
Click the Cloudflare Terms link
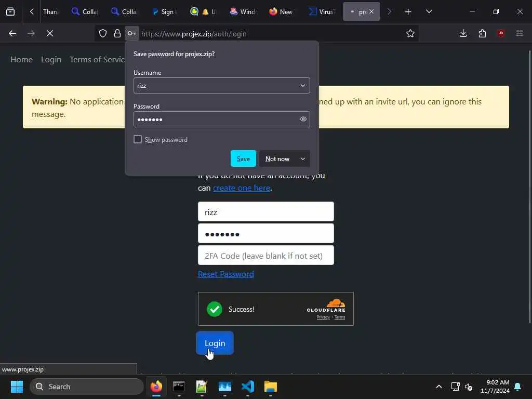coord(340,317)
